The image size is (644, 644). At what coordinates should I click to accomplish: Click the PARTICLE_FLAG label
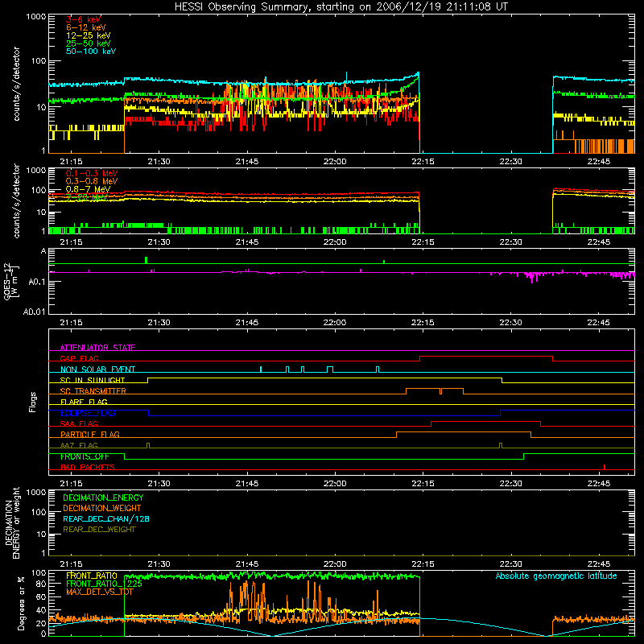90,434
